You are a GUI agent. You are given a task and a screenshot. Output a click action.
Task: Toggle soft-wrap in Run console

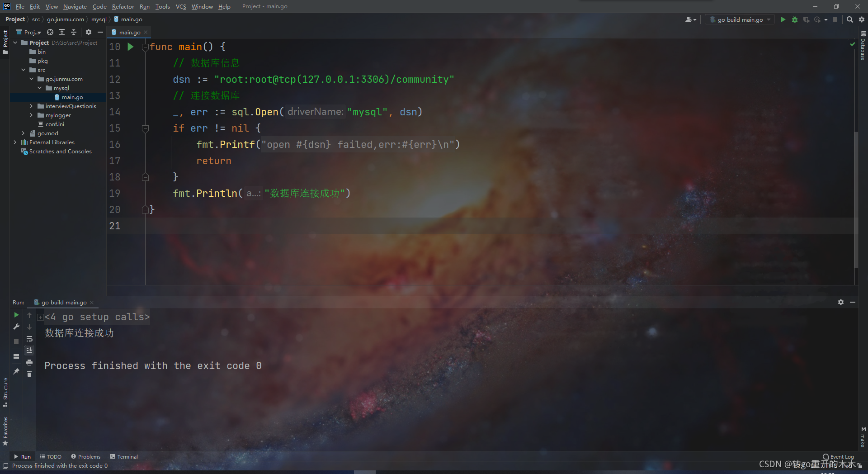[29, 339]
